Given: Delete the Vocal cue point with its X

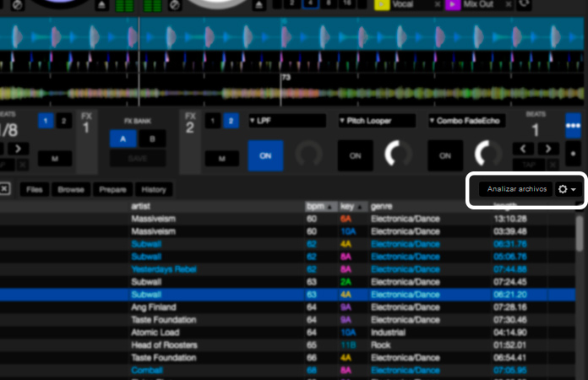Looking at the screenshot, I should (438, 4).
